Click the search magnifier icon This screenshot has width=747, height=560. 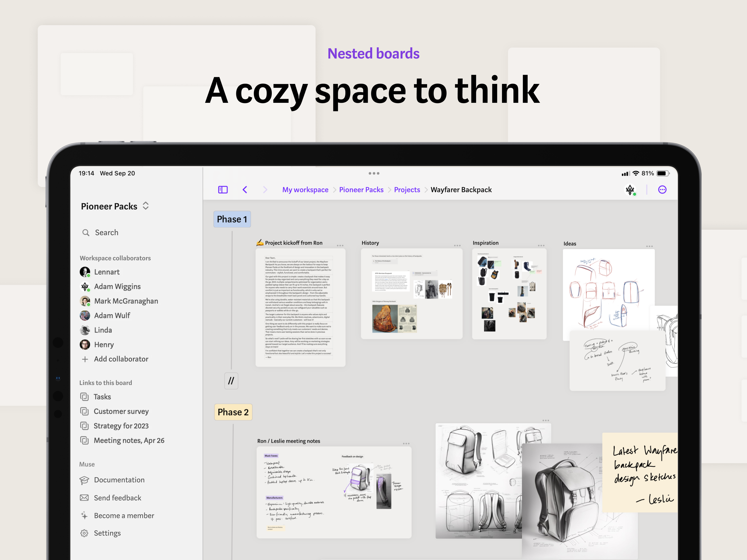pyautogui.click(x=86, y=233)
